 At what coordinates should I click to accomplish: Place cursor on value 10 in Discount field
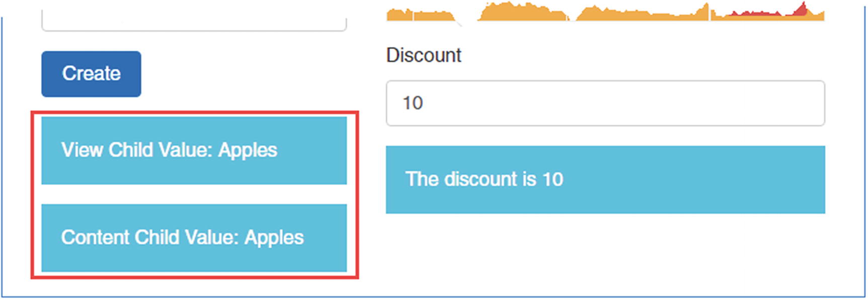coord(413,103)
